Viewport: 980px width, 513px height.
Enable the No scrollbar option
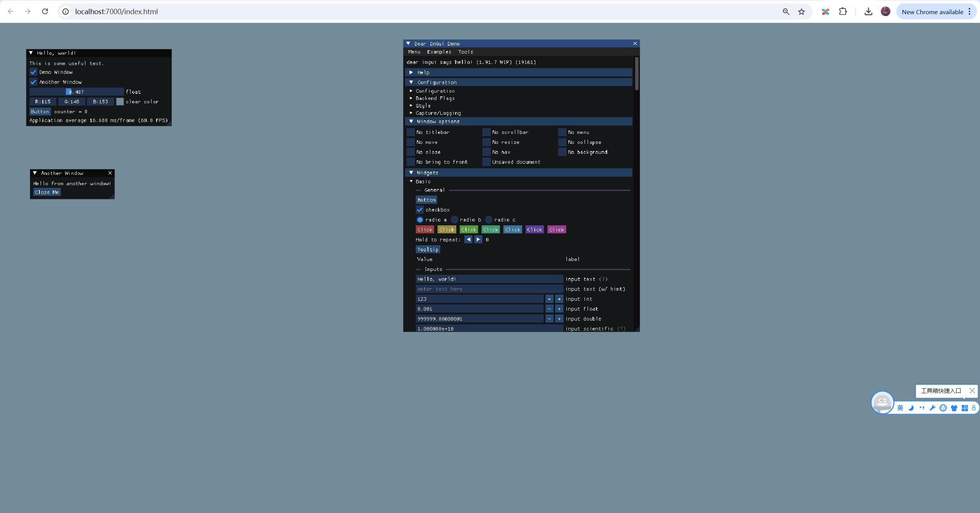point(487,132)
